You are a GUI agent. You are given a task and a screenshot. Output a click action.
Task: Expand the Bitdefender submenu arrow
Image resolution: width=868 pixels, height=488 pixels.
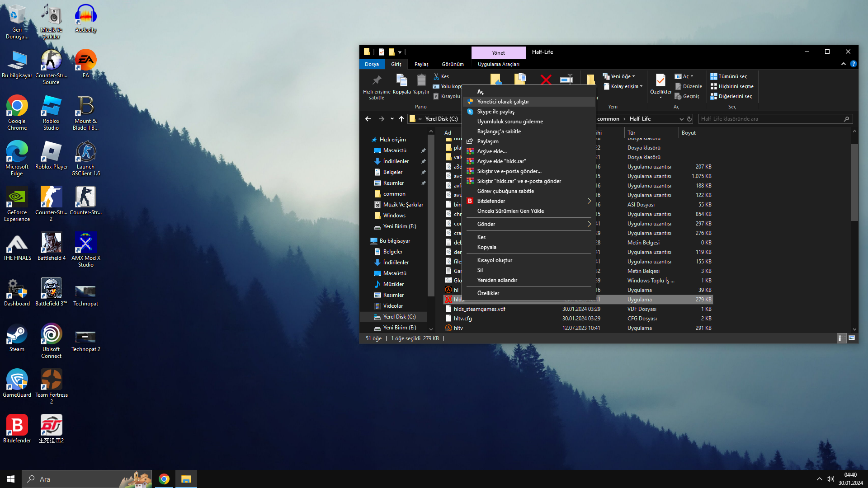pyautogui.click(x=589, y=201)
